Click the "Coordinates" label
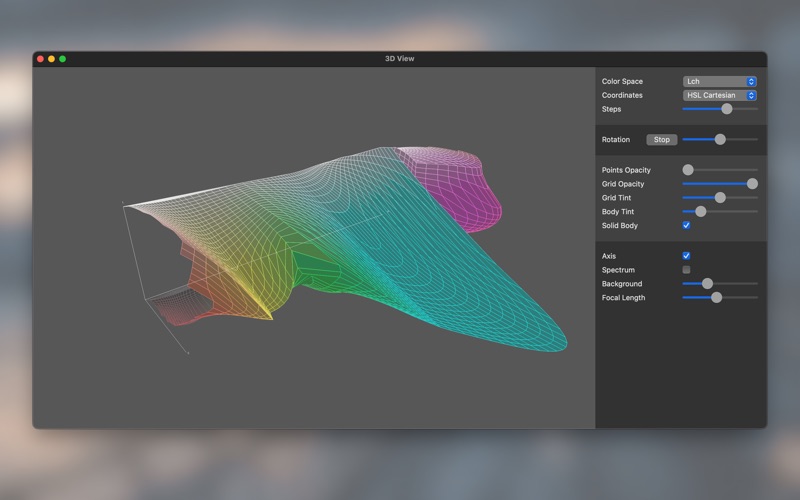 click(x=622, y=95)
